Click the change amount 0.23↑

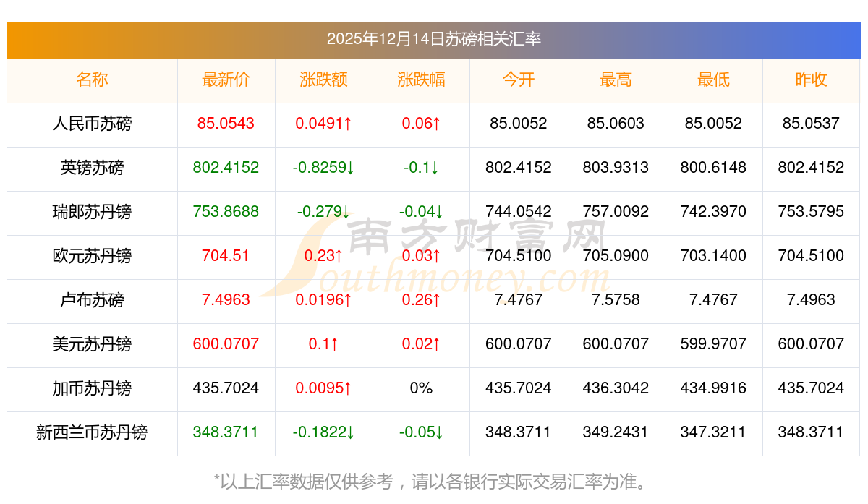point(323,256)
